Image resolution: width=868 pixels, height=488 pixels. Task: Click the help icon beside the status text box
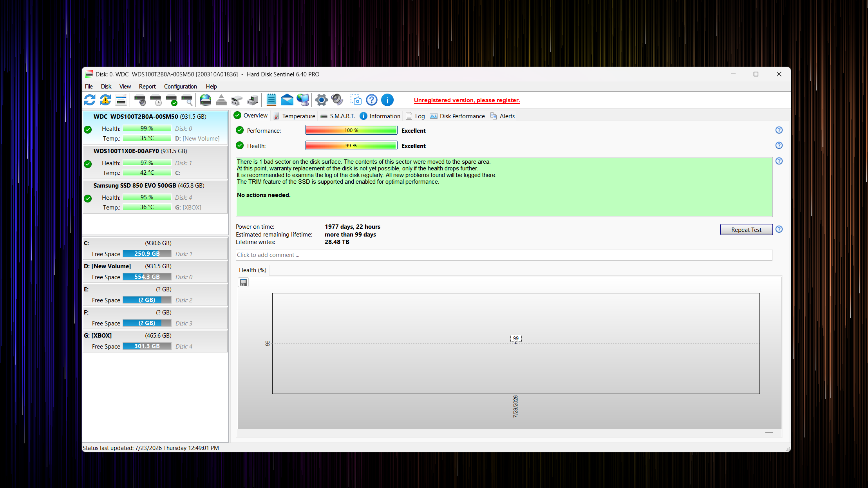779,161
